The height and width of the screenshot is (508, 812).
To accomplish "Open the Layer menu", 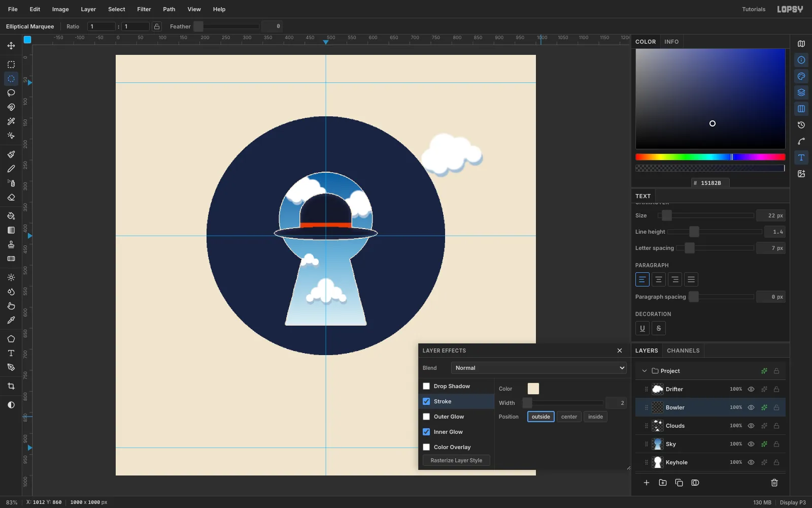I will pyautogui.click(x=88, y=9).
